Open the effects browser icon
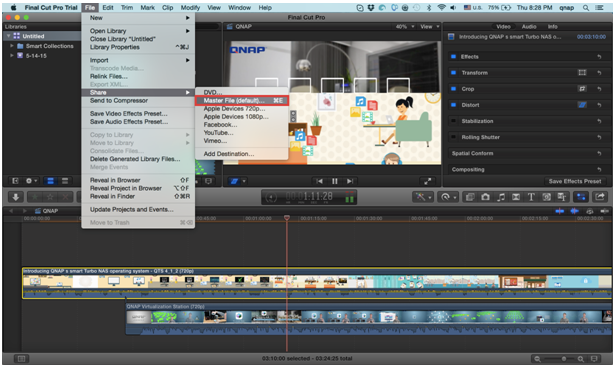 470,197
